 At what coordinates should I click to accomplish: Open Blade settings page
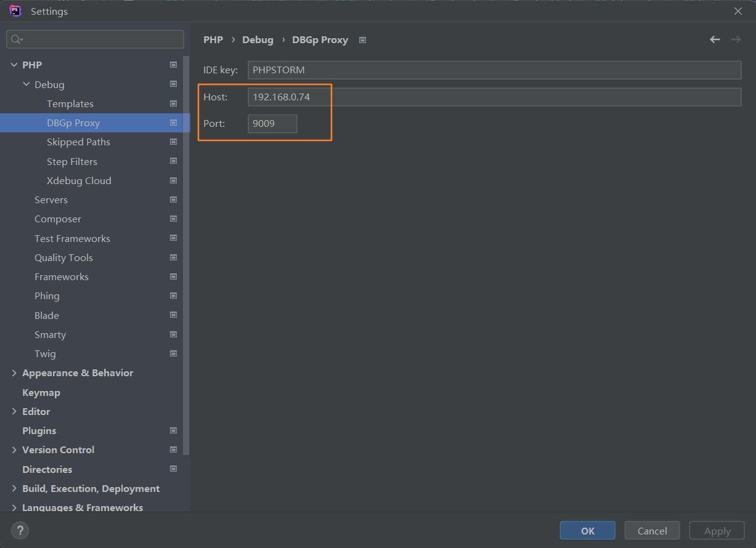pos(47,315)
